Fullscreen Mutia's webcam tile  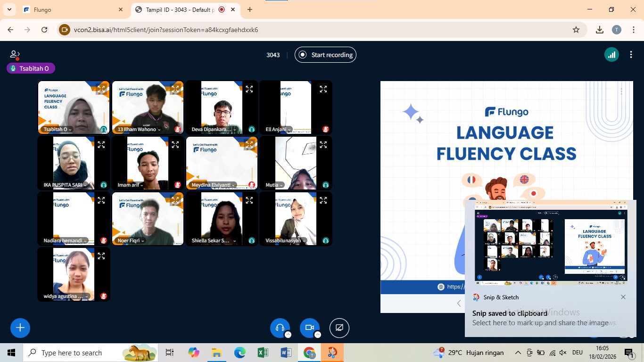coord(323,144)
